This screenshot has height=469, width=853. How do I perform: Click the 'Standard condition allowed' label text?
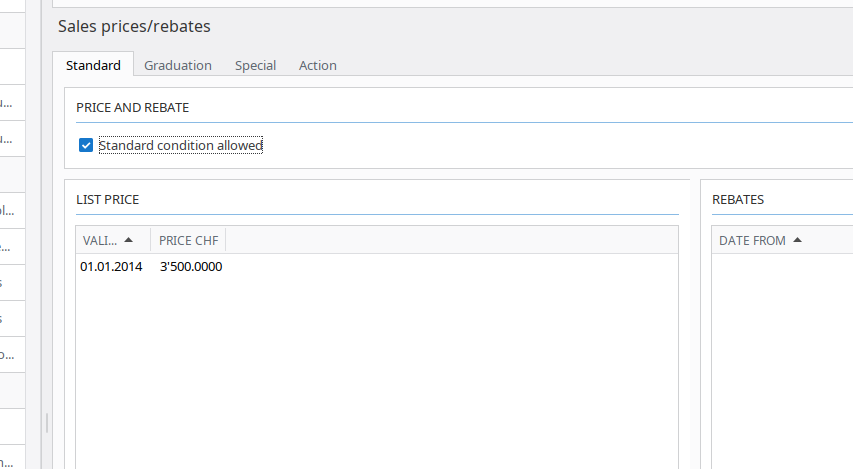tap(180, 146)
